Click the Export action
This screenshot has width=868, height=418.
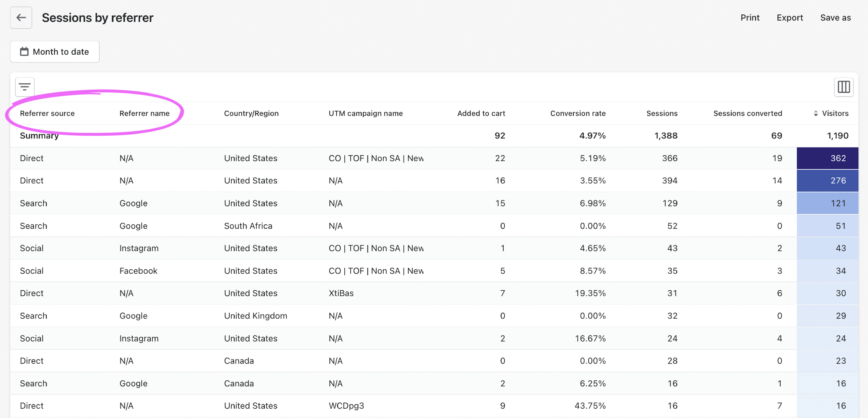click(x=790, y=17)
